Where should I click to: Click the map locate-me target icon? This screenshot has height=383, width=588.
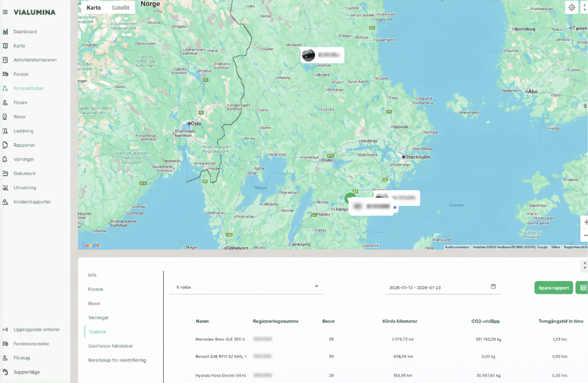pos(572,8)
